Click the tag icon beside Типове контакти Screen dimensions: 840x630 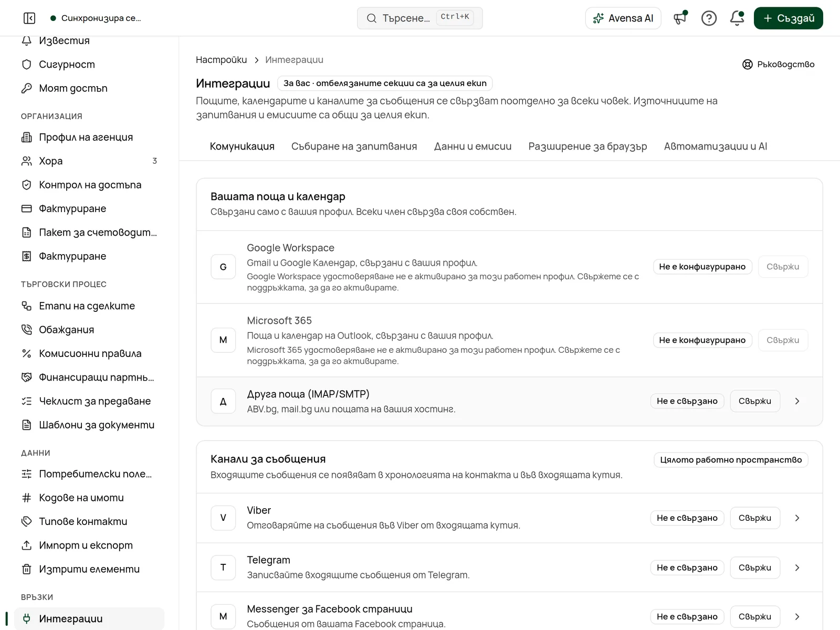27,521
